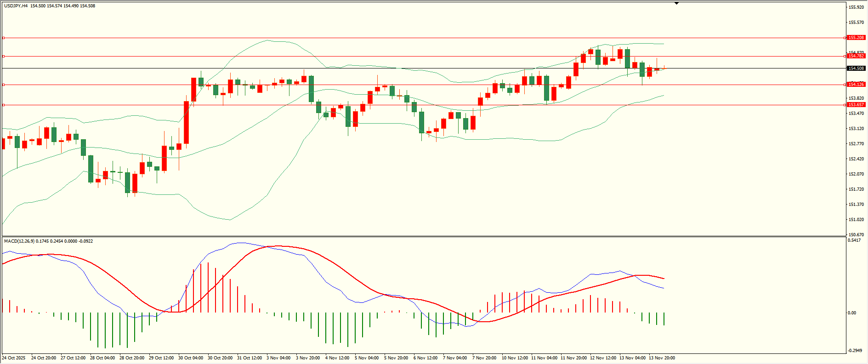
Task: Click the 7 Nov 04:00 time label
Action: click(x=455, y=358)
